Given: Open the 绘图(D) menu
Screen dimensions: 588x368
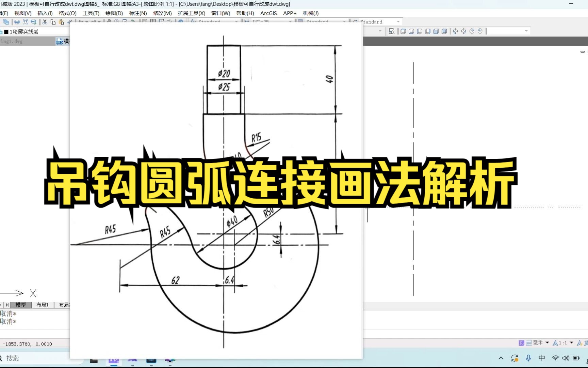Looking at the screenshot, I should point(114,13).
